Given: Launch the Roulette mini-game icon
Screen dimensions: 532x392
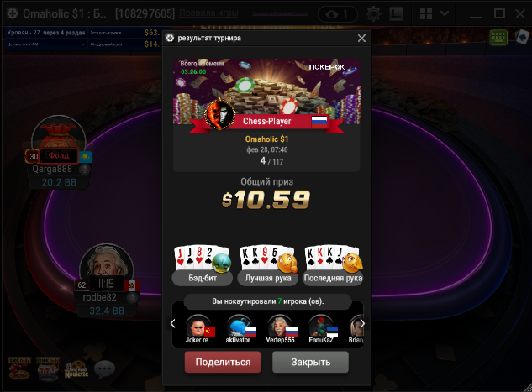Looking at the screenshot, I should pos(76,369).
